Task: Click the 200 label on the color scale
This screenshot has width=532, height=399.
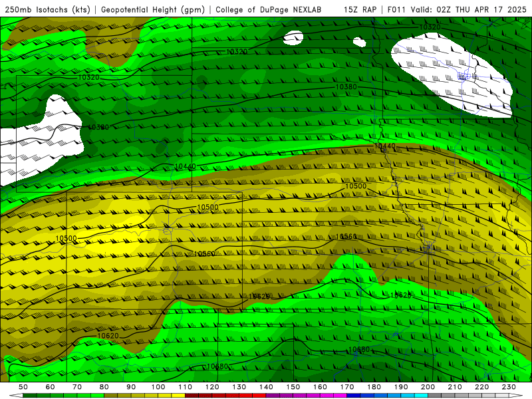Action: (428, 387)
